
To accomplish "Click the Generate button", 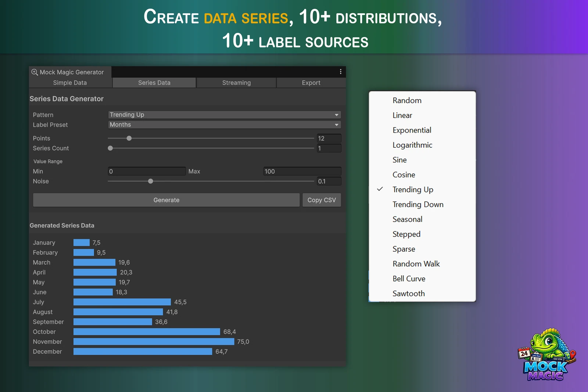I will pyautogui.click(x=166, y=200).
